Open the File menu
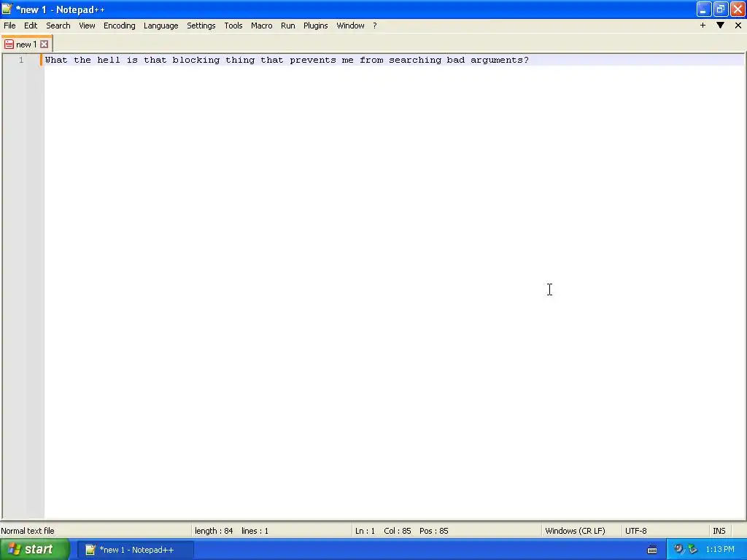Viewport: 747px width, 560px height. click(x=9, y=26)
